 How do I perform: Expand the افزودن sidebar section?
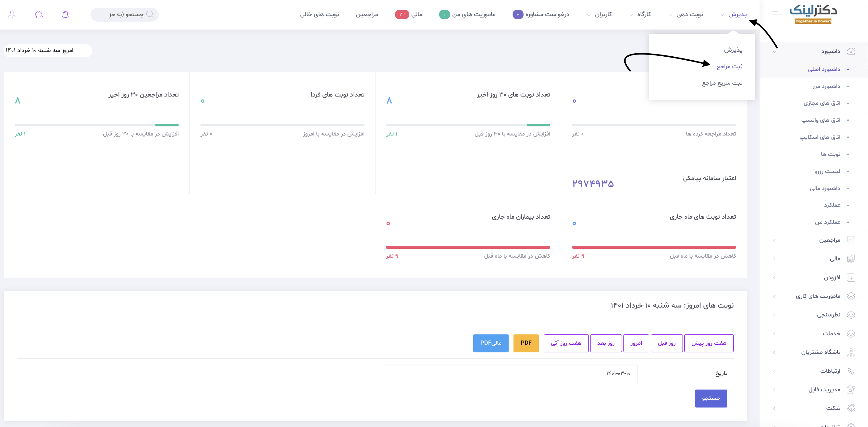(774, 278)
